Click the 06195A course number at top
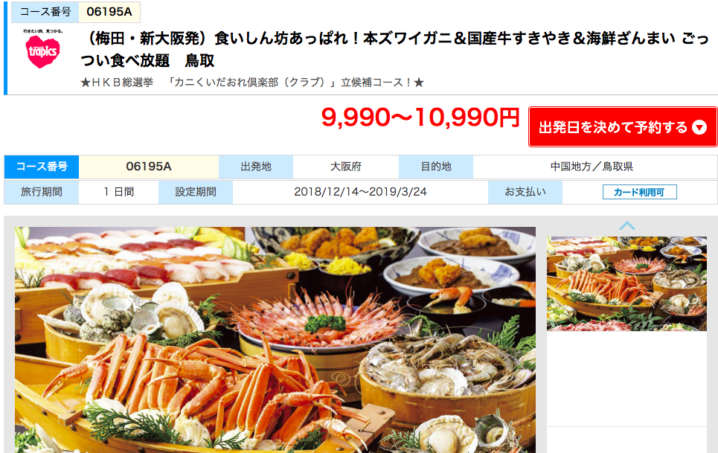Image resolution: width=718 pixels, height=453 pixels. click(109, 12)
